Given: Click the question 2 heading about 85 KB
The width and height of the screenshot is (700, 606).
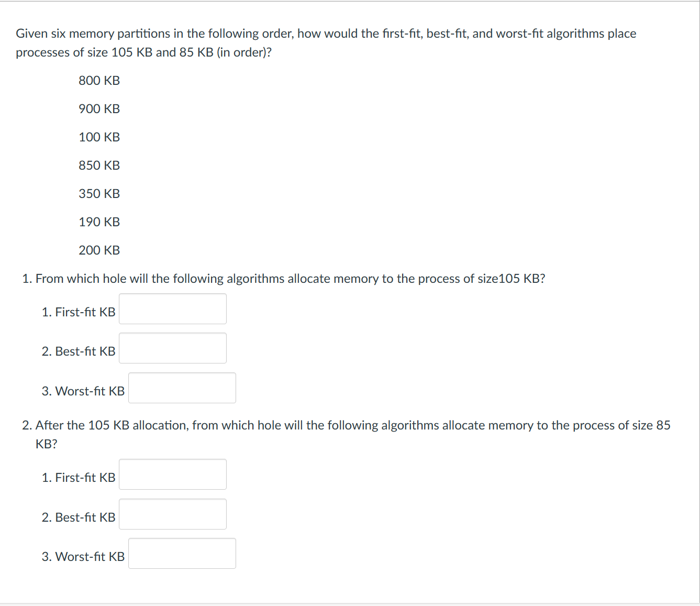Looking at the screenshot, I should coord(346,425).
